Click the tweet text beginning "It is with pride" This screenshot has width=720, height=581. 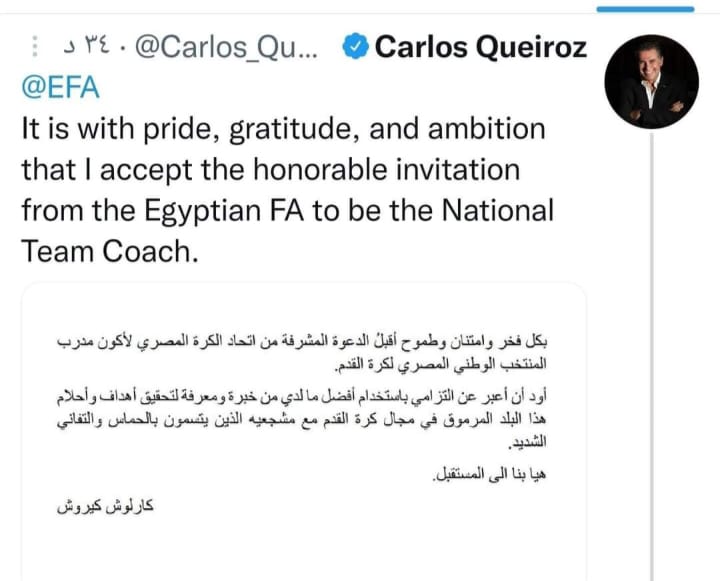point(283,130)
